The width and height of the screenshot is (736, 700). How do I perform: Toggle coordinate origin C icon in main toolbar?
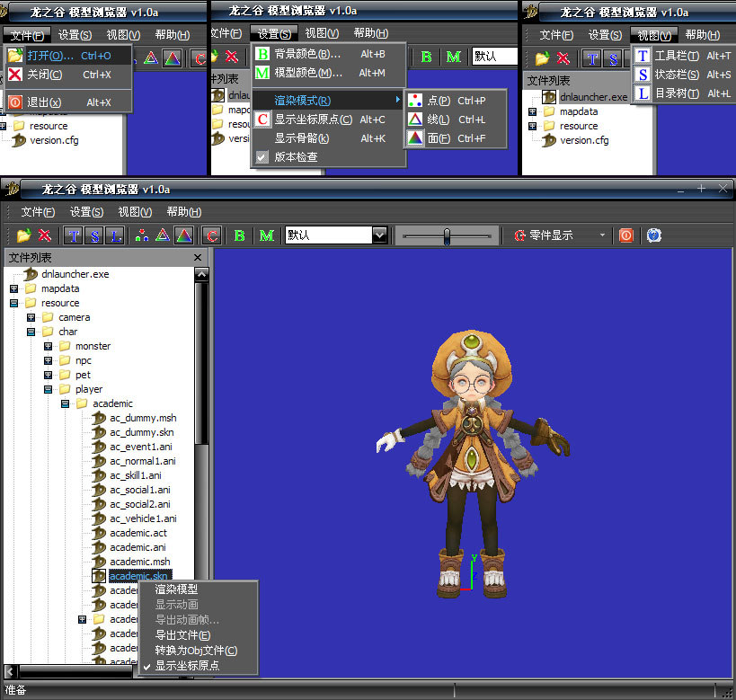[212, 235]
